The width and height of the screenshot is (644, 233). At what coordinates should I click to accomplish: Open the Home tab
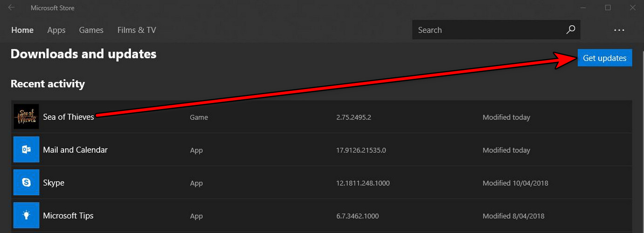click(x=22, y=30)
